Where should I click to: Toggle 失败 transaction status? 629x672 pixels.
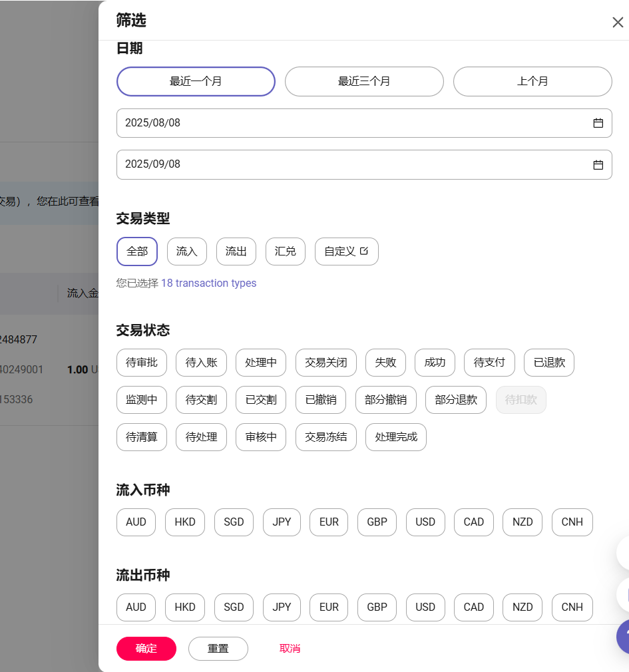(x=385, y=363)
